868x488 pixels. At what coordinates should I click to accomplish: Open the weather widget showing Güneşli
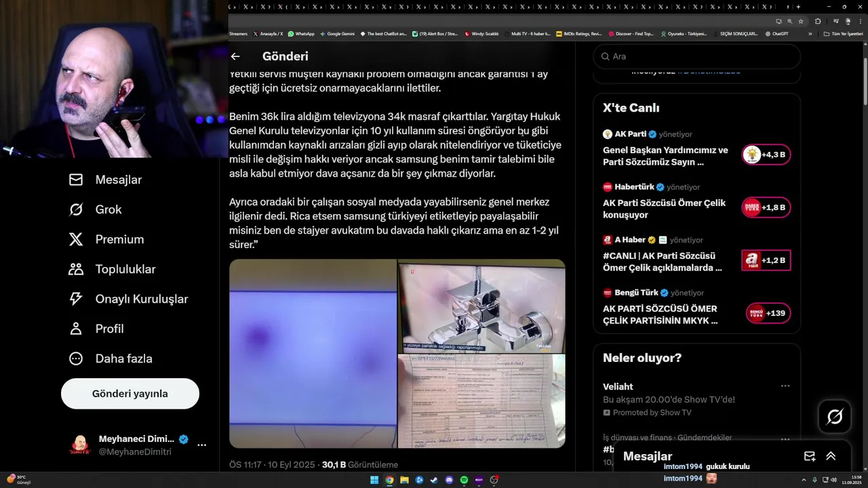coord(19,480)
